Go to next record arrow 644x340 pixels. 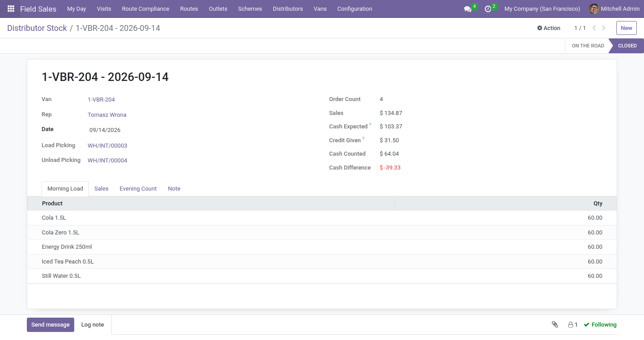click(x=604, y=28)
